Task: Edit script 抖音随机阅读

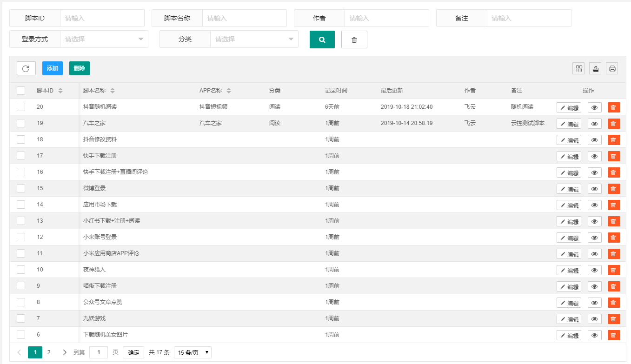Action: 569,107
